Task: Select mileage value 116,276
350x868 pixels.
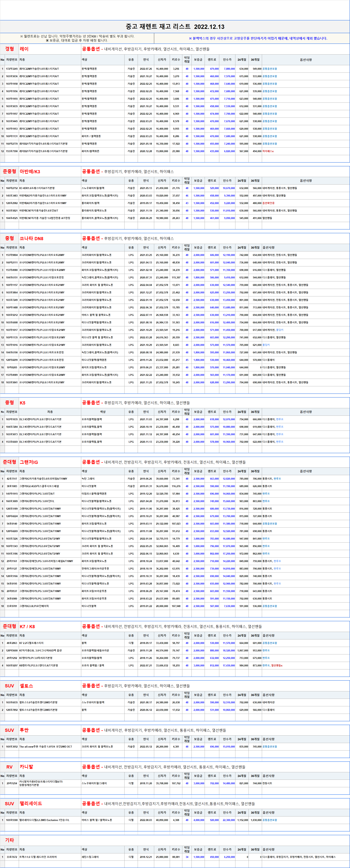Action: coord(176,486)
